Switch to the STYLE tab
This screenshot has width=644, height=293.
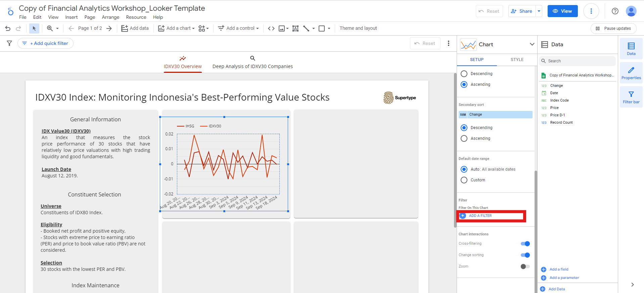(x=517, y=60)
